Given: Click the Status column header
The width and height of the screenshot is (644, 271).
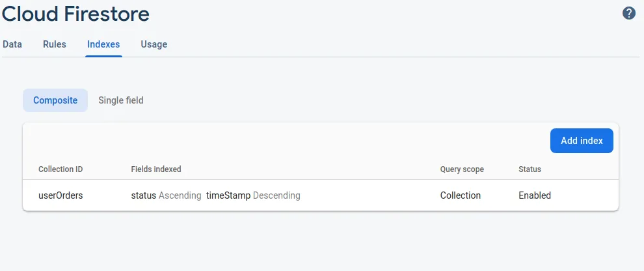Looking at the screenshot, I should [x=530, y=169].
